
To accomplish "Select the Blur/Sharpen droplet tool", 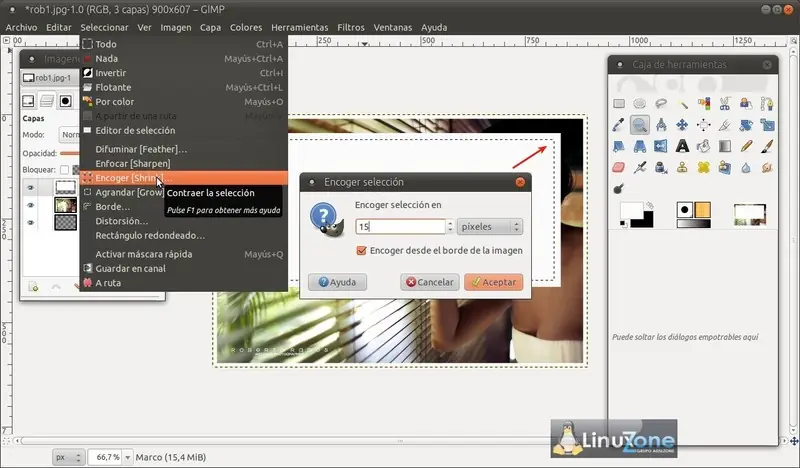I will [746, 167].
